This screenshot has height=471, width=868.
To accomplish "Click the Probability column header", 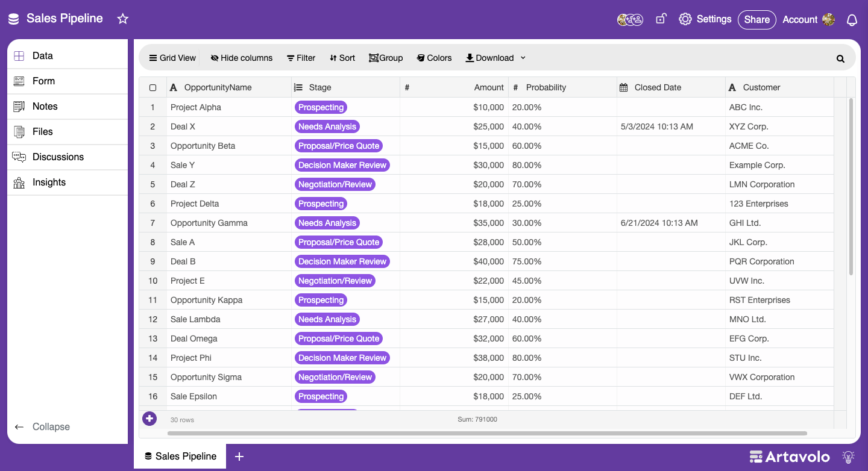I will point(562,87).
